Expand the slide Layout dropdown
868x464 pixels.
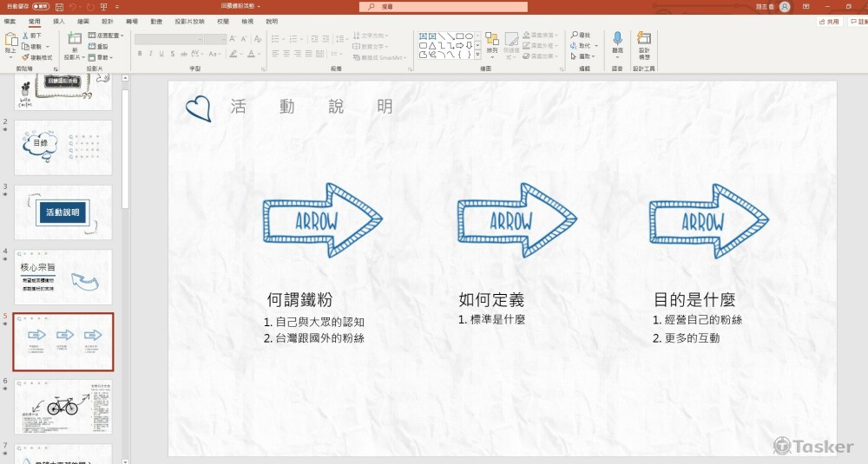pyautogui.click(x=107, y=36)
